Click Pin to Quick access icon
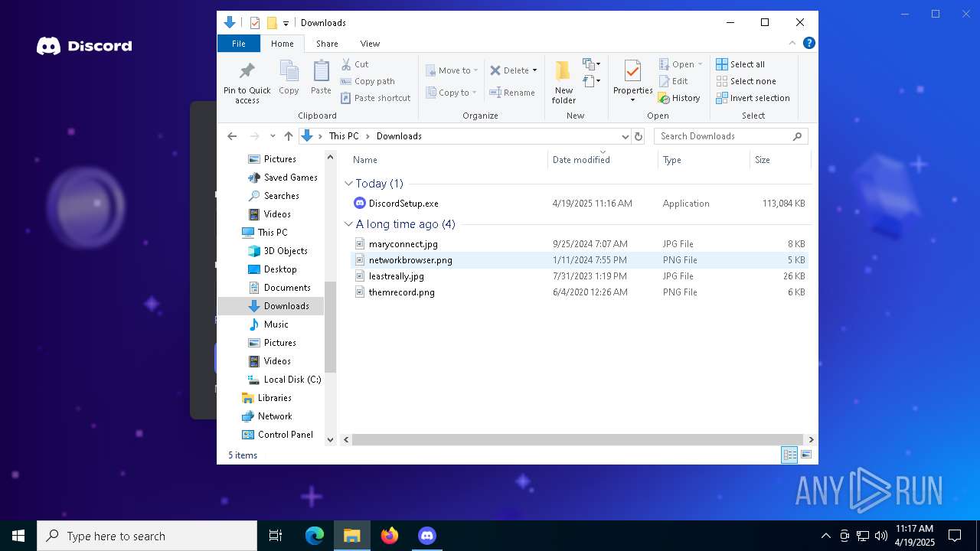 [x=247, y=72]
